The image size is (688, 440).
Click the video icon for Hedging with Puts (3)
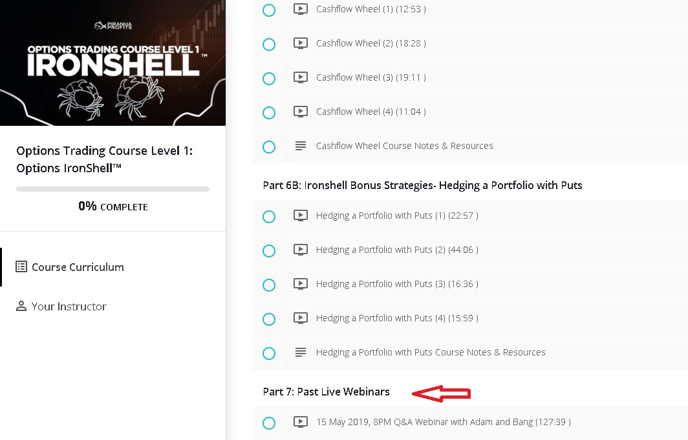[x=301, y=284]
